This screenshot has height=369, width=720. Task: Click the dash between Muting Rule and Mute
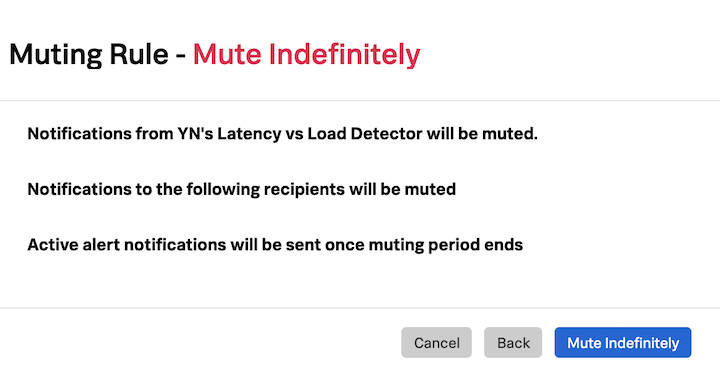click(181, 56)
